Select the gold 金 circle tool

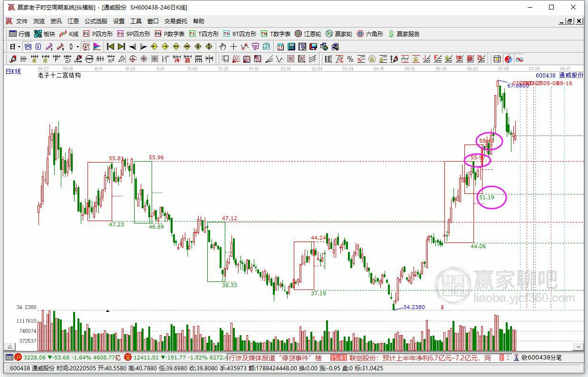point(372,59)
